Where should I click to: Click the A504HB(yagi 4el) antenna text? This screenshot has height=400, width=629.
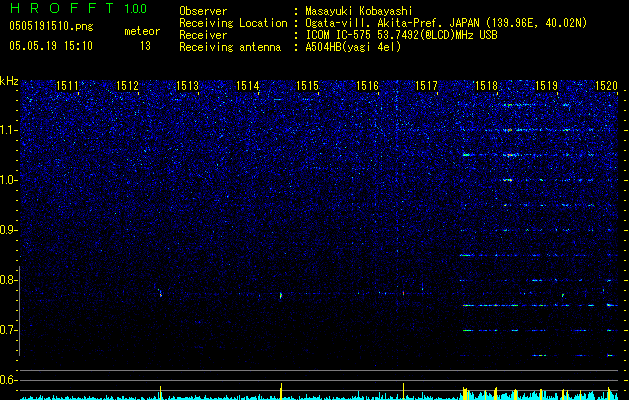(353, 47)
